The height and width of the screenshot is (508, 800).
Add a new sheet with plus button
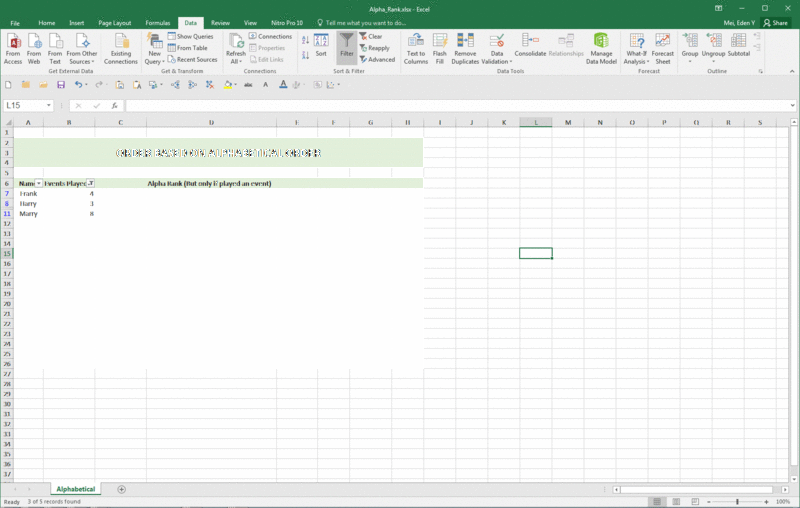[121, 489]
